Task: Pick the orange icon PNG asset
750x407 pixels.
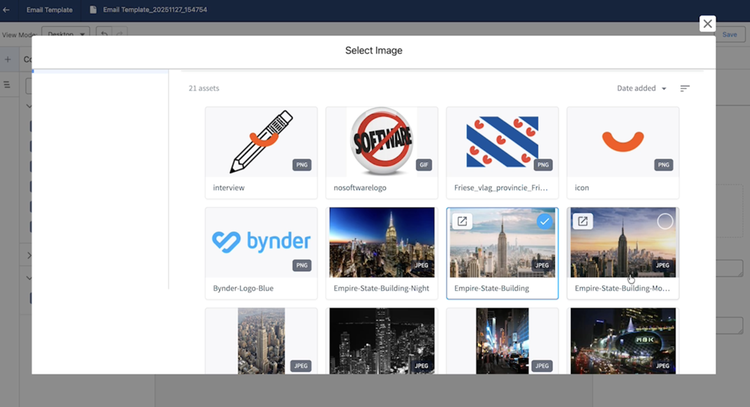Action: (623, 142)
